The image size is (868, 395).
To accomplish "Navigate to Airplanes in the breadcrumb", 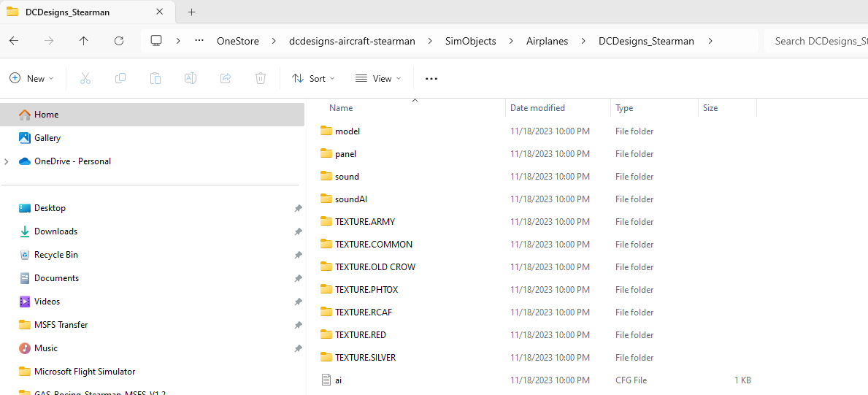I will (x=547, y=41).
